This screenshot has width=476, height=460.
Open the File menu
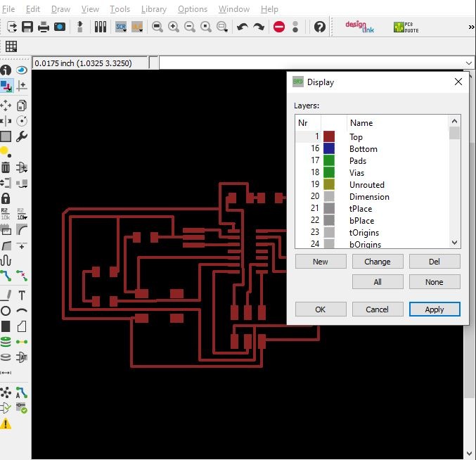8,9
